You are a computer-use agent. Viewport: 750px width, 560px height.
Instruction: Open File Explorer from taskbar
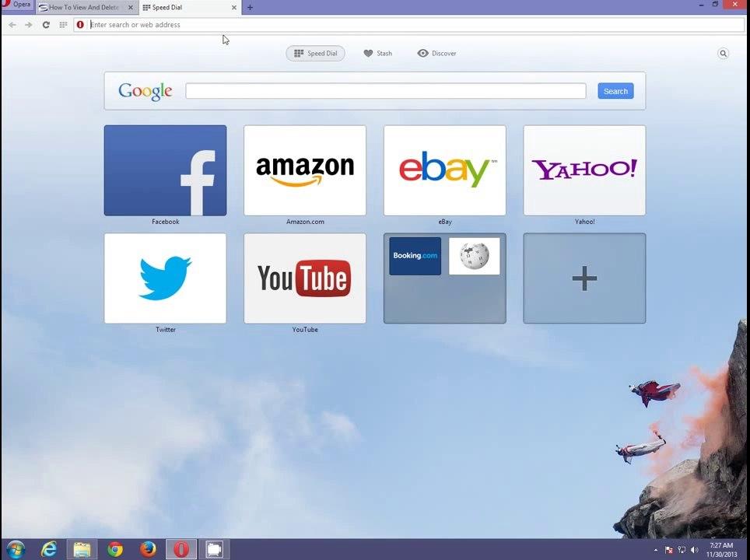point(82,549)
